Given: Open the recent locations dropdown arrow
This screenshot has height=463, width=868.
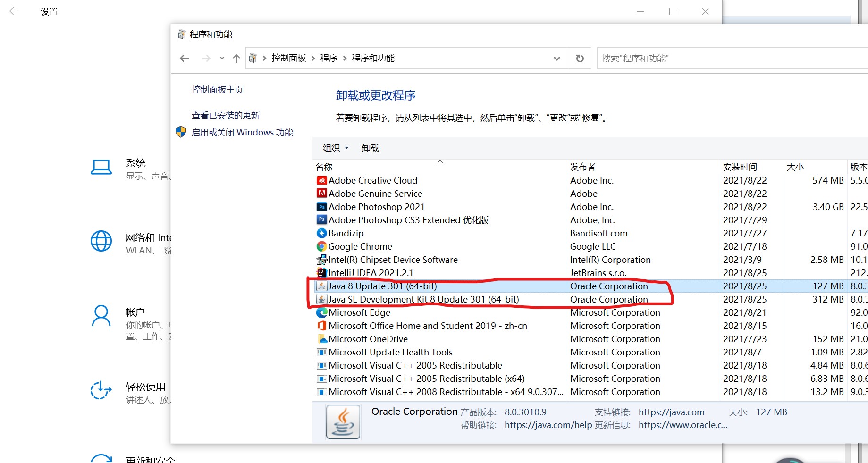Looking at the screenshot, I should click(x=222, y=59).
